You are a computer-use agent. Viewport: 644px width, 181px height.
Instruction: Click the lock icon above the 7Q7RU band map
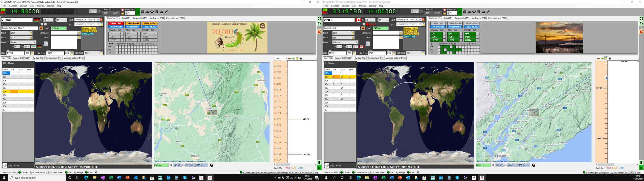coord(297,58)
